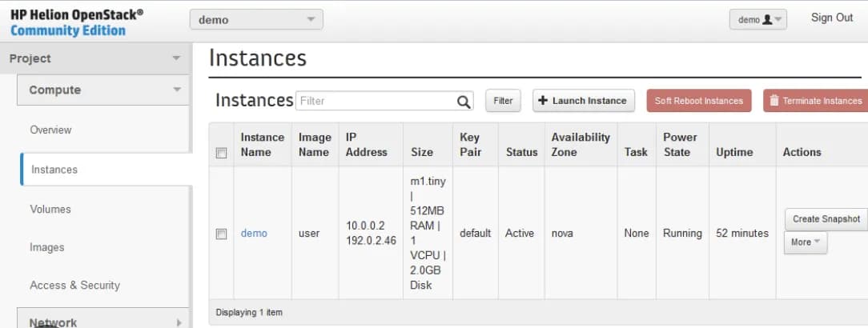Check the demo instance row checkbox

click(x=222, y=234)
